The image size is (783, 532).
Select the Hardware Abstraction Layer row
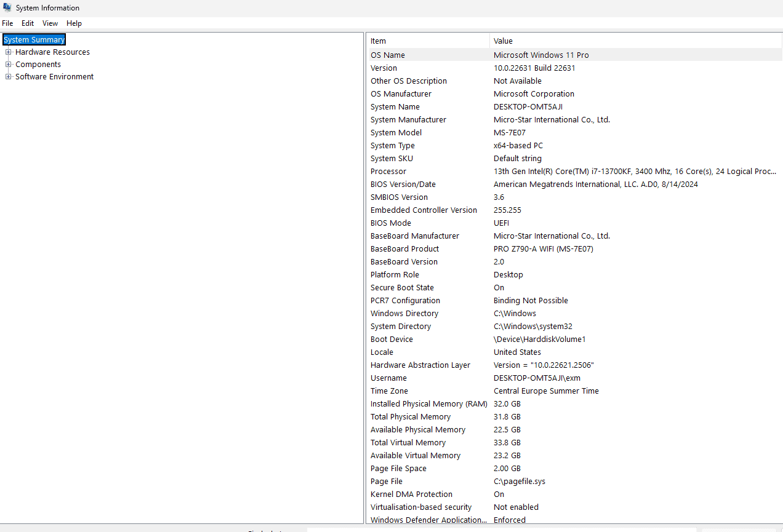click(x=575, y=365)
